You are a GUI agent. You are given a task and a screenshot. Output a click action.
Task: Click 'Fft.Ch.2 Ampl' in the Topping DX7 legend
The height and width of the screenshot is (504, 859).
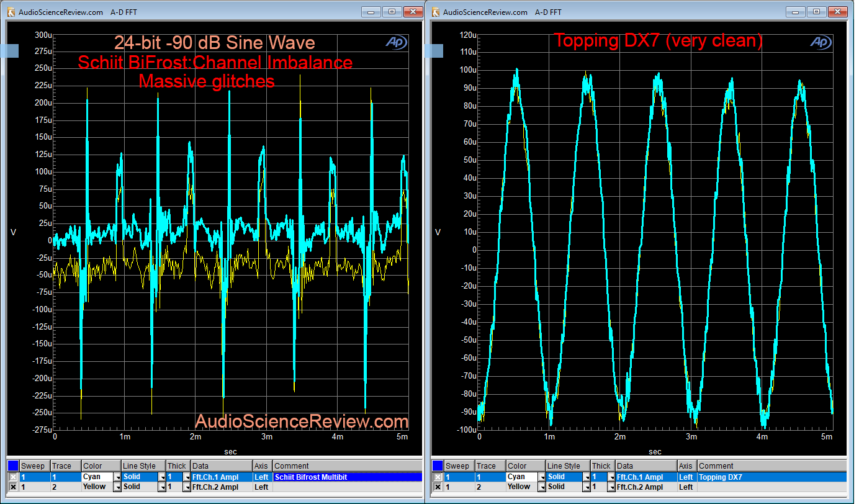(x=641, y=487)
